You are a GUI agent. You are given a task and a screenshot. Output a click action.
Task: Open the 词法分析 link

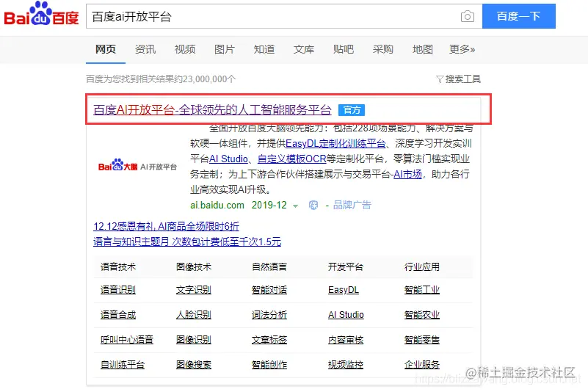tap(269, 315)
